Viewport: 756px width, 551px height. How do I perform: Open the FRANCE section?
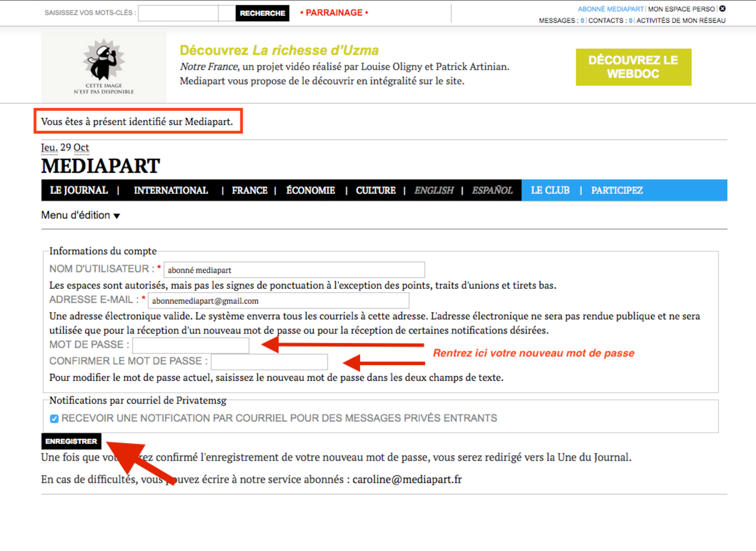(249, 190)
